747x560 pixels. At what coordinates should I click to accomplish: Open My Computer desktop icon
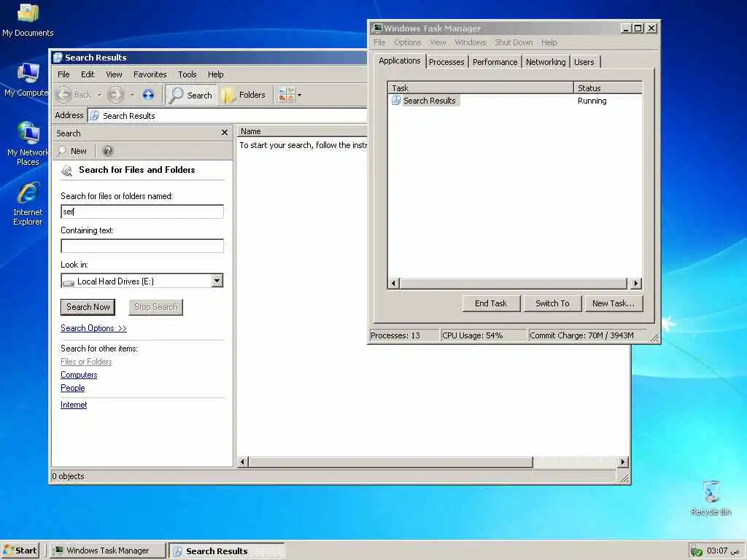pyautogui.click(x=26, y=79)
